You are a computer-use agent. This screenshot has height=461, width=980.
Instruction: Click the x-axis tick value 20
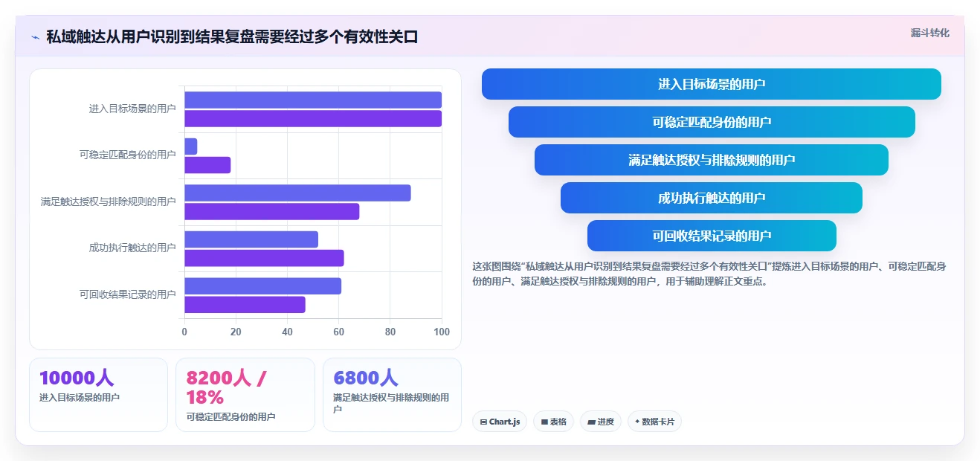[236, 332]
